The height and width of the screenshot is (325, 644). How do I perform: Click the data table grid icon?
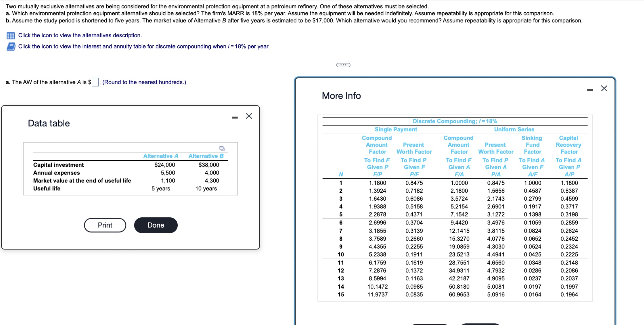(11, 36)
